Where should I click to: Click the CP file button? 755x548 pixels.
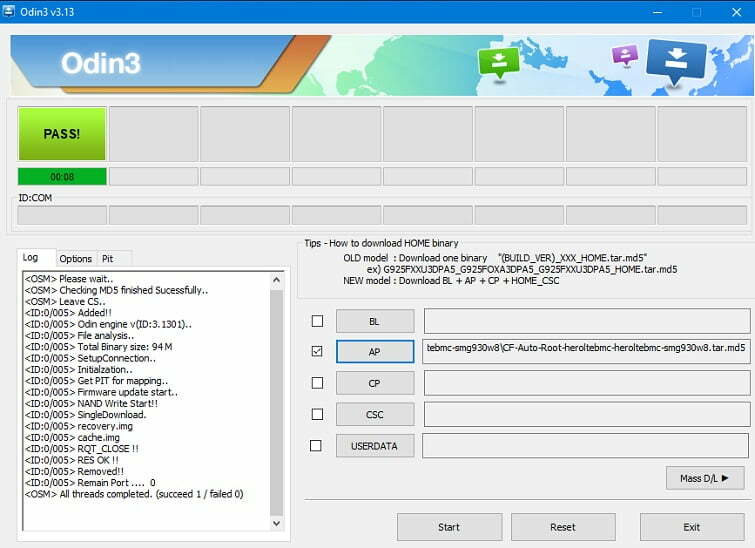click(x=375, y=383)
